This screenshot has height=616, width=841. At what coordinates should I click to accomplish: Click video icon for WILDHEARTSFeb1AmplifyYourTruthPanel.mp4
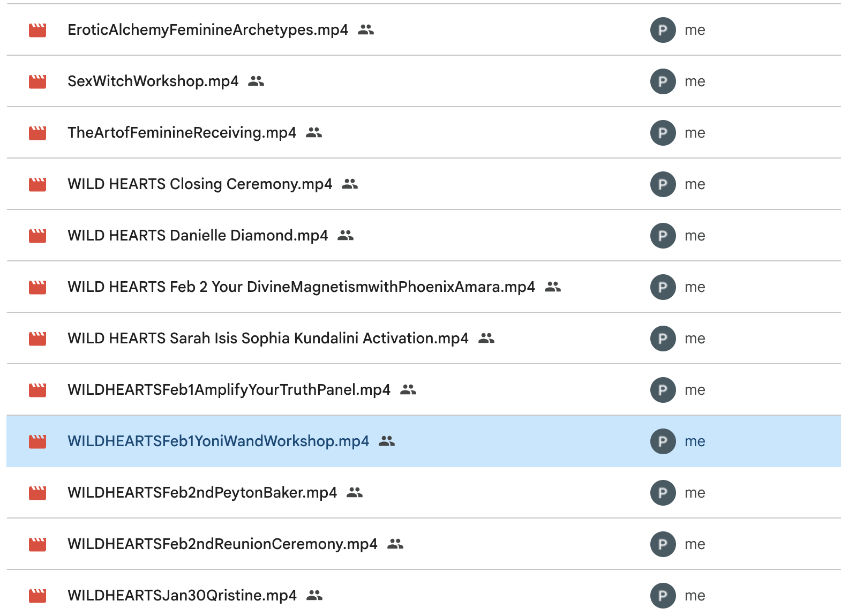37,390
